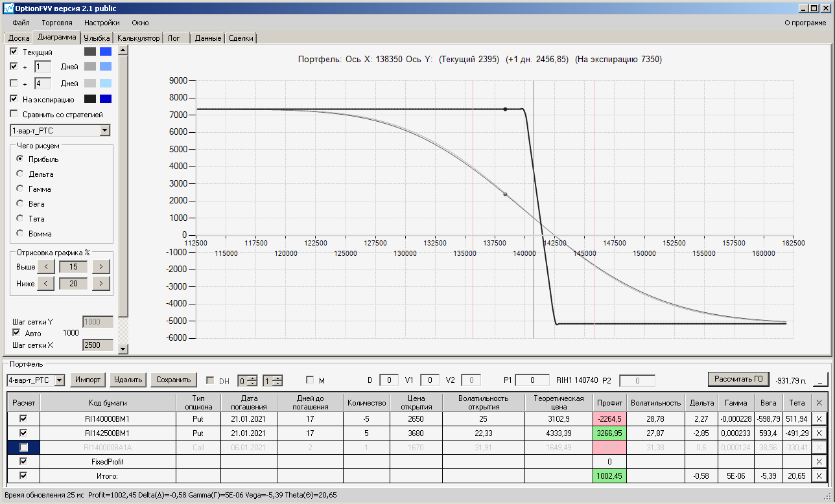
Task: Click the left panel's scroll-down arrow
Action: (x=123, y=349)
